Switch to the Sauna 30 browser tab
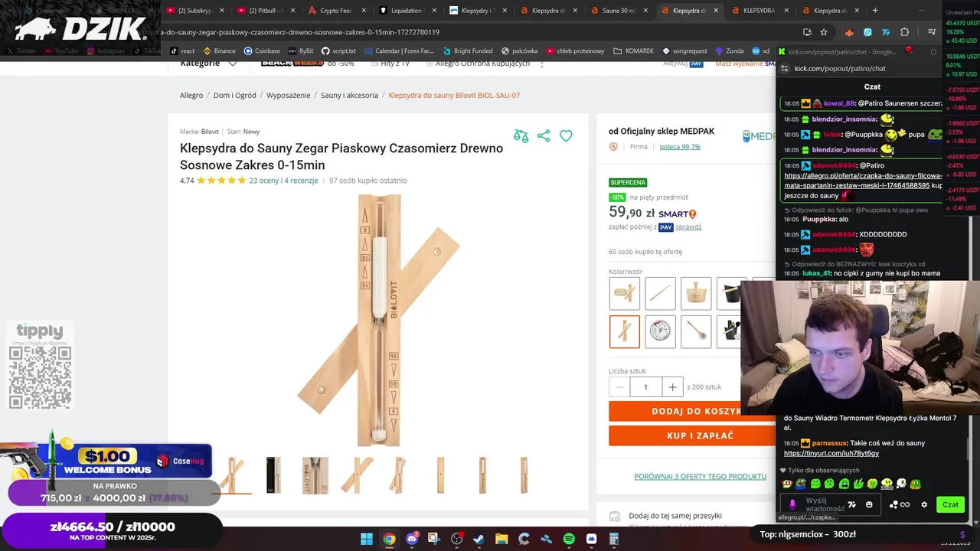 pos(619,11)
